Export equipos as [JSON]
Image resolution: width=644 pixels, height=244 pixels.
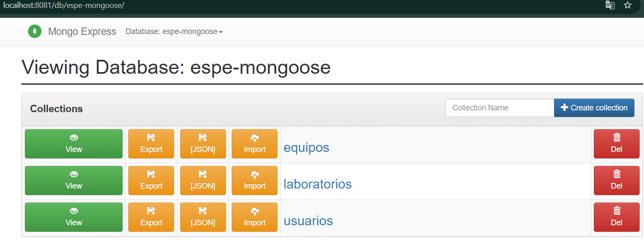(x=203, y=144)
